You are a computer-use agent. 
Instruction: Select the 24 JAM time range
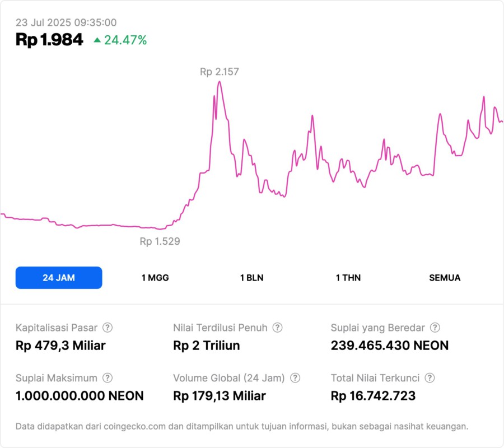(x=59, y=278)
